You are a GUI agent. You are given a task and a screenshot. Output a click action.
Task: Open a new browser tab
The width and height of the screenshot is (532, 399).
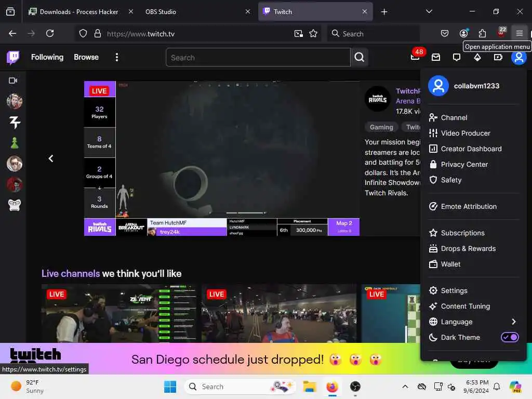(384, 12)
